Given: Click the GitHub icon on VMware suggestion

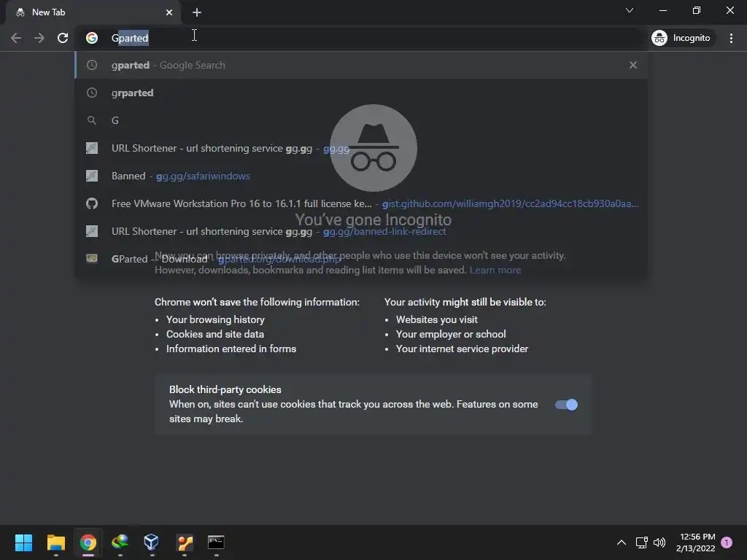Looking at the screenshot, I should (92, 204).
